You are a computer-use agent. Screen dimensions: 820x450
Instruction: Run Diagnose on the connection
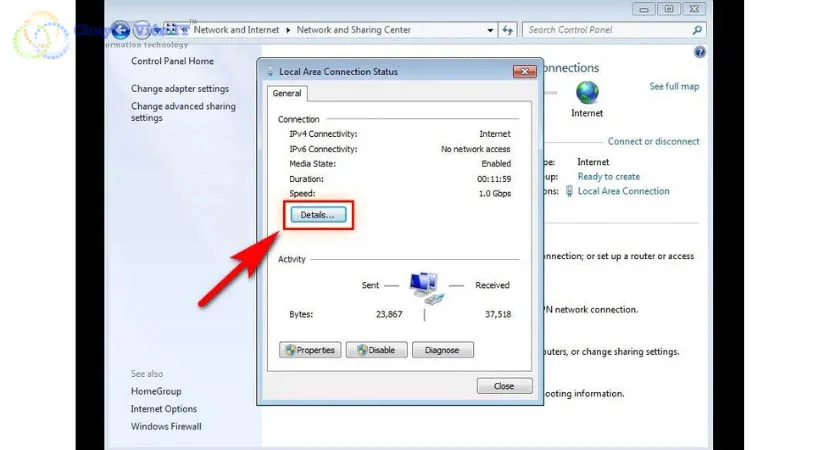click(x=441, y=350)
